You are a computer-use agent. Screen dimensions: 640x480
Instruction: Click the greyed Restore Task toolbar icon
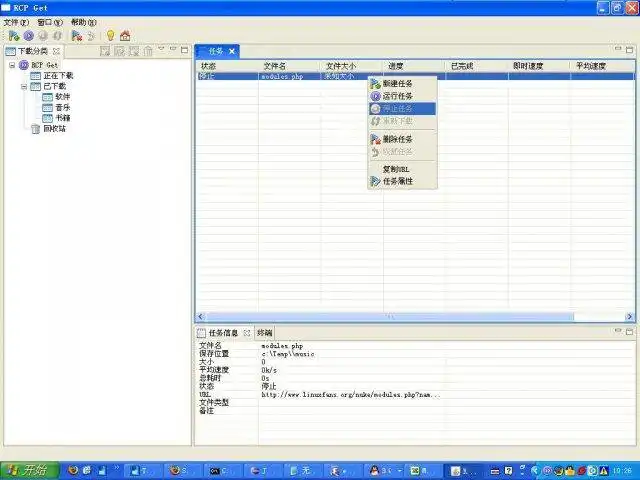point(91,36)
